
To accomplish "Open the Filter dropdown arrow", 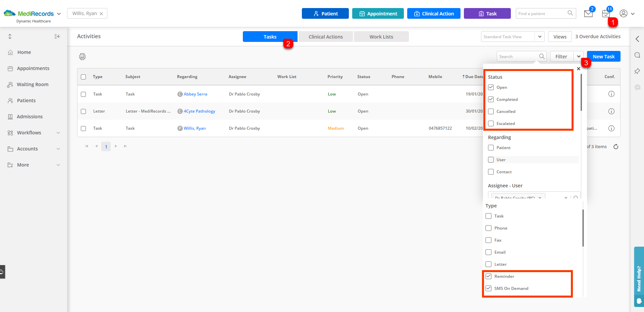I will [x=579, y=56].
